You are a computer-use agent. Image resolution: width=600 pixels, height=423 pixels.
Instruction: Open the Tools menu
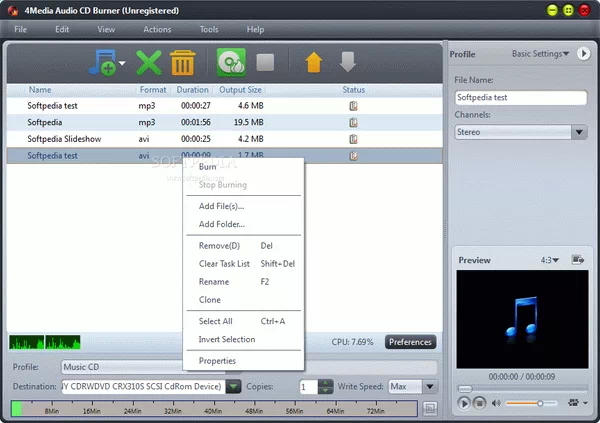point(208,30)
